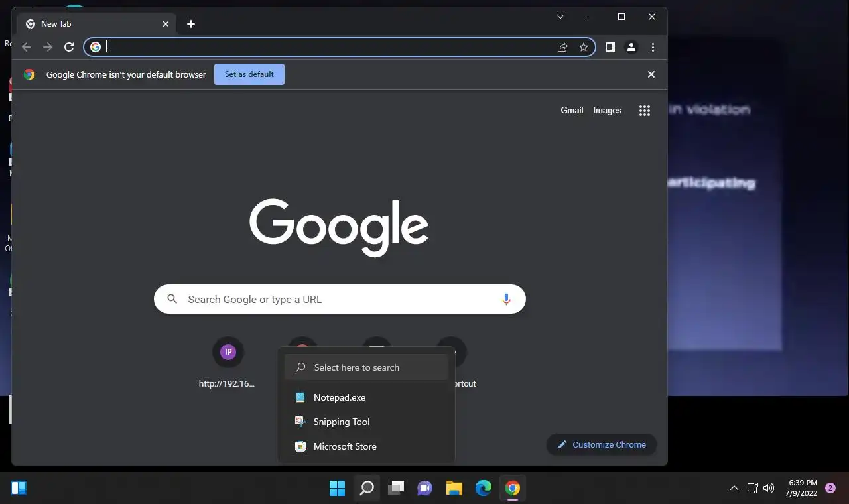Open a new tab with plus button
Viewport: 849px width, 504px height.
(191, 24)
